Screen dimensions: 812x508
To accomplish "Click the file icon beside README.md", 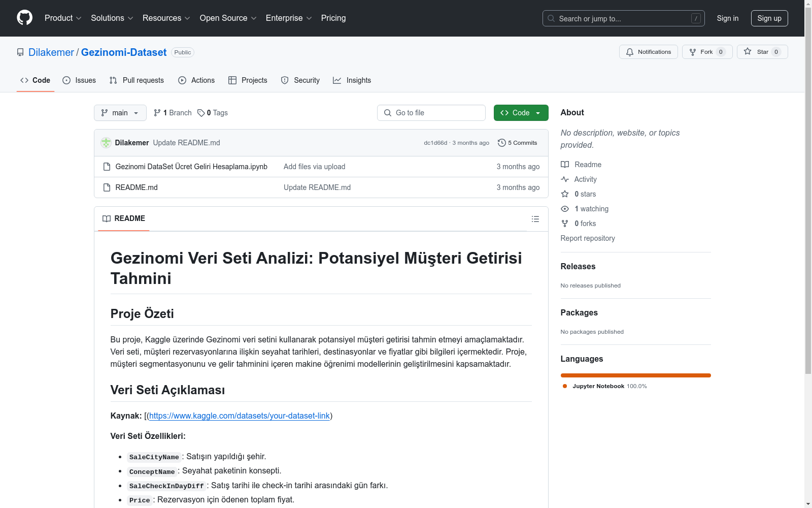I will [107, 187].
